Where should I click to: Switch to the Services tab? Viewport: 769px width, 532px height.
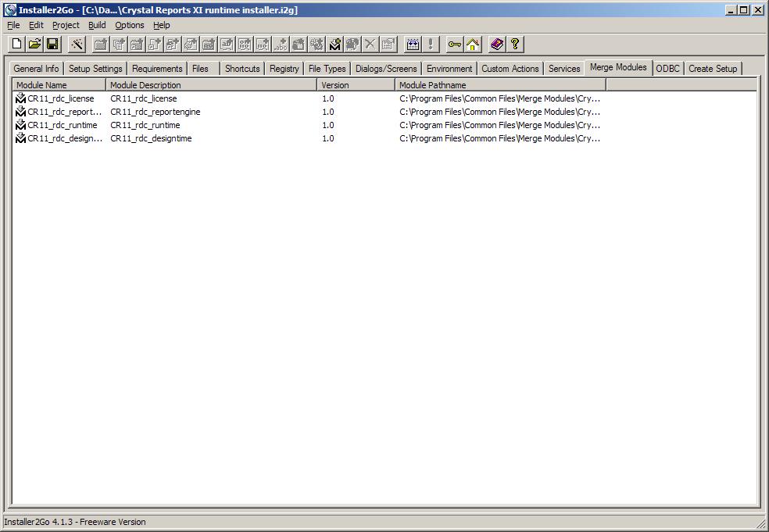point(564,69)
